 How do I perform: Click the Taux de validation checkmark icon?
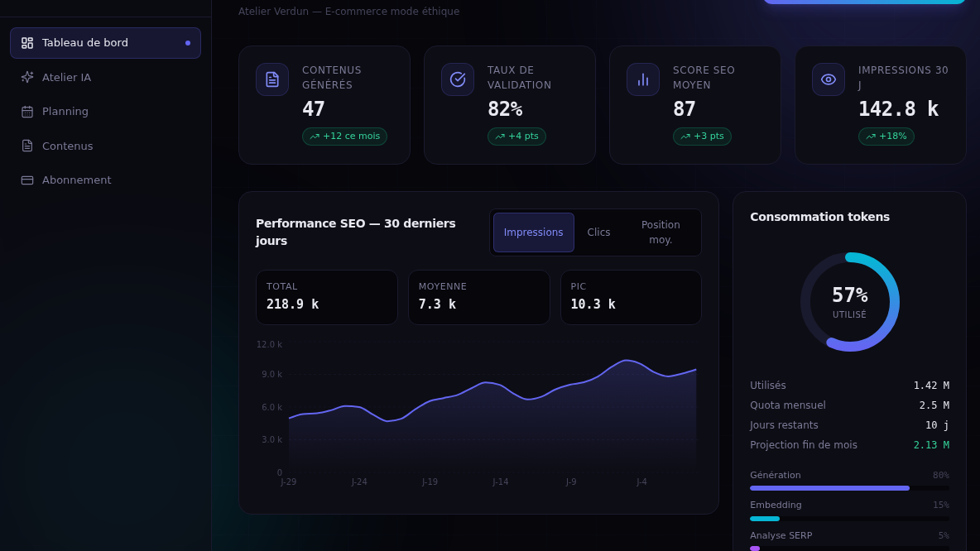point(458,79)
